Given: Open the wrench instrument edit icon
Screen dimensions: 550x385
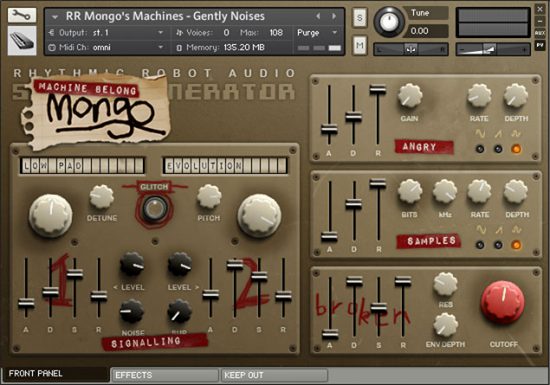Looking at the screenshot, I should click(x=22, y=15).
